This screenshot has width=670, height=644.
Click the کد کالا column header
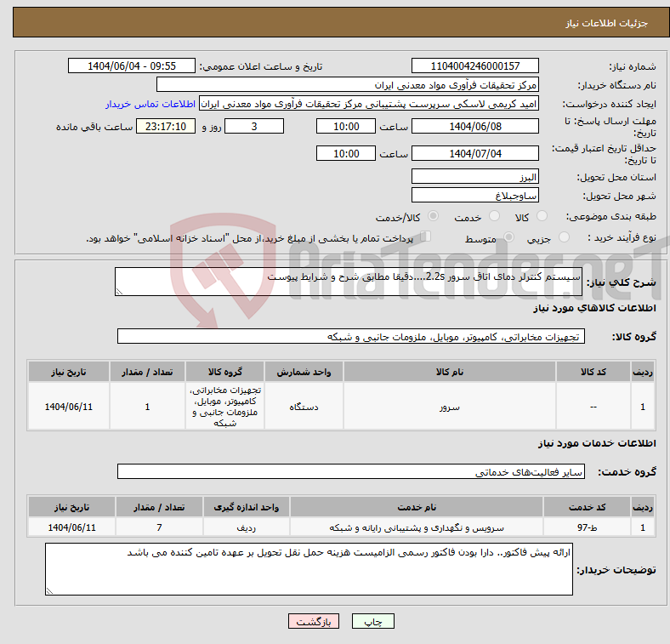[593, 372]
